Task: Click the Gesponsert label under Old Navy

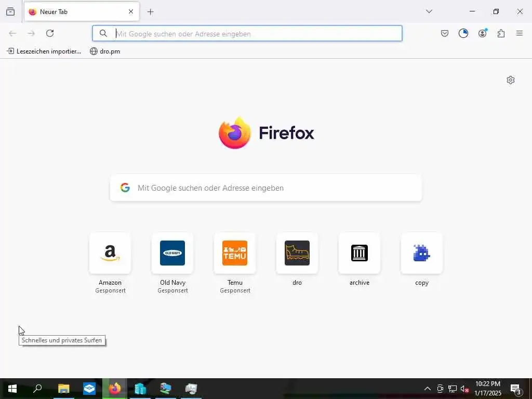Action: point(172,291)
